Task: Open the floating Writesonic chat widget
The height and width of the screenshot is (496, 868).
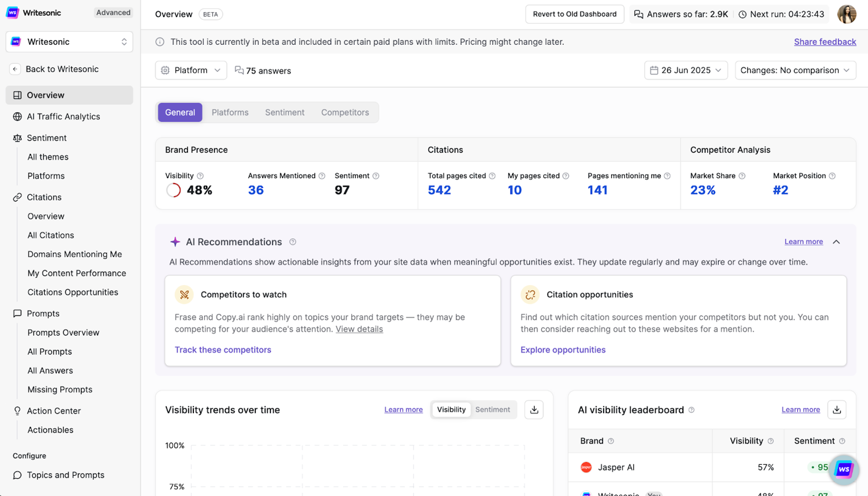Action: [x=844, y=469]
